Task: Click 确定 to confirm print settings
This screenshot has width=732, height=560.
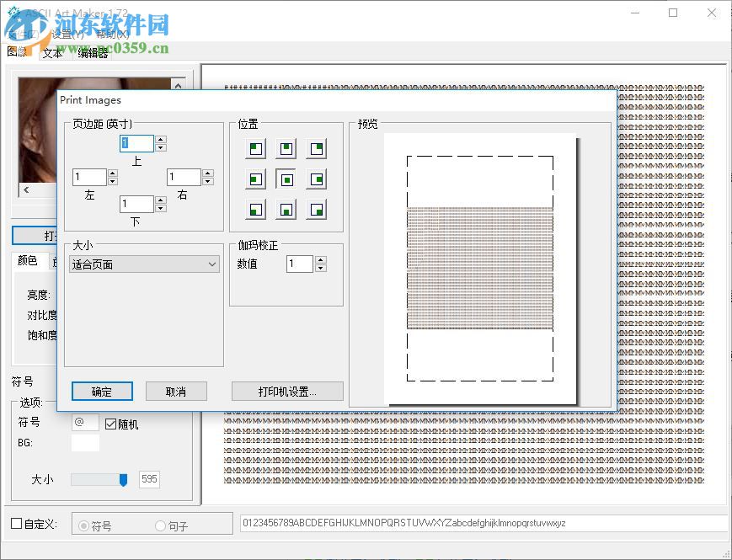Action: click(102, 391)
